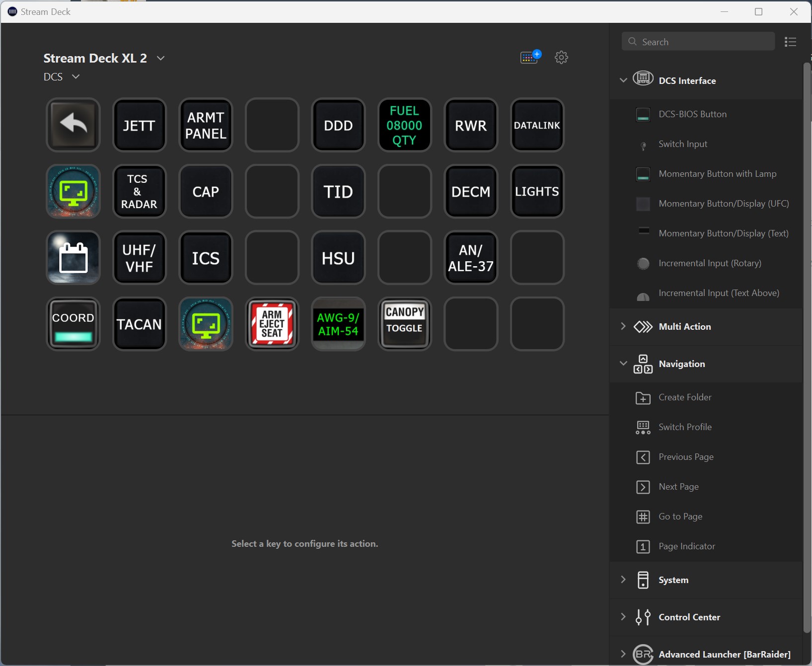Open the DCS profile dropdown

coord(75,76)
